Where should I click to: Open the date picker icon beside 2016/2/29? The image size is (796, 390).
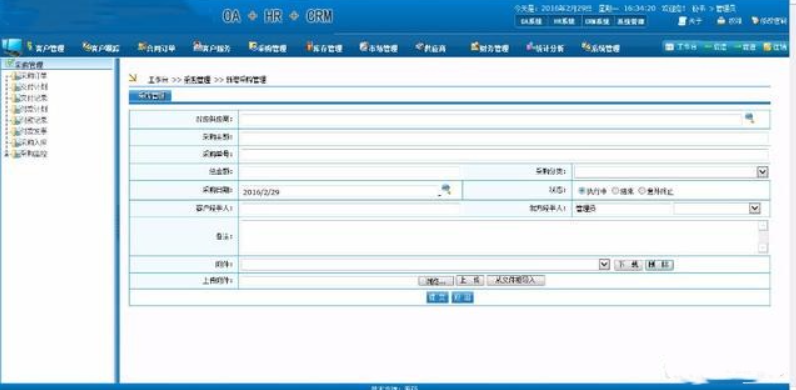click(x=446, y=189)
